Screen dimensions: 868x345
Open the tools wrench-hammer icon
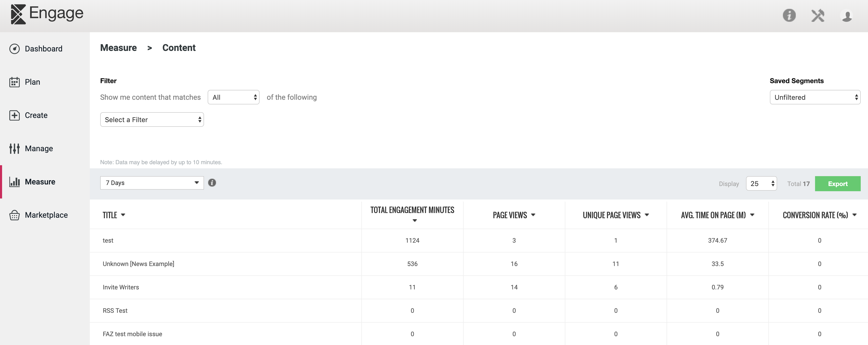[x=818, y=16]
